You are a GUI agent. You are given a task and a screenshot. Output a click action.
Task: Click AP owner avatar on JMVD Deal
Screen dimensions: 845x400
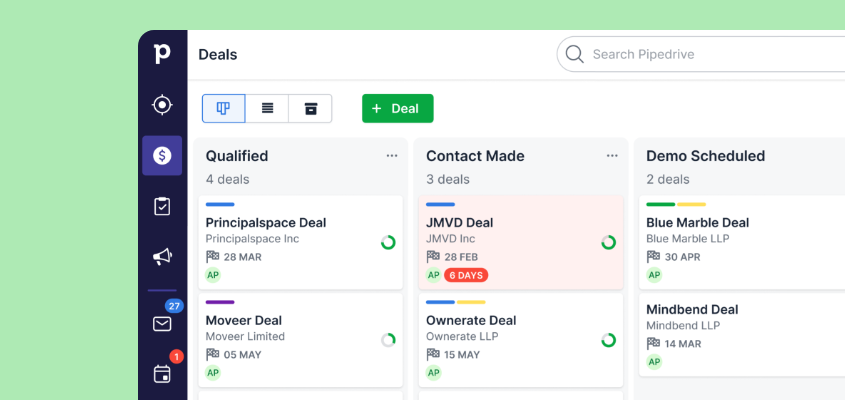434,275
